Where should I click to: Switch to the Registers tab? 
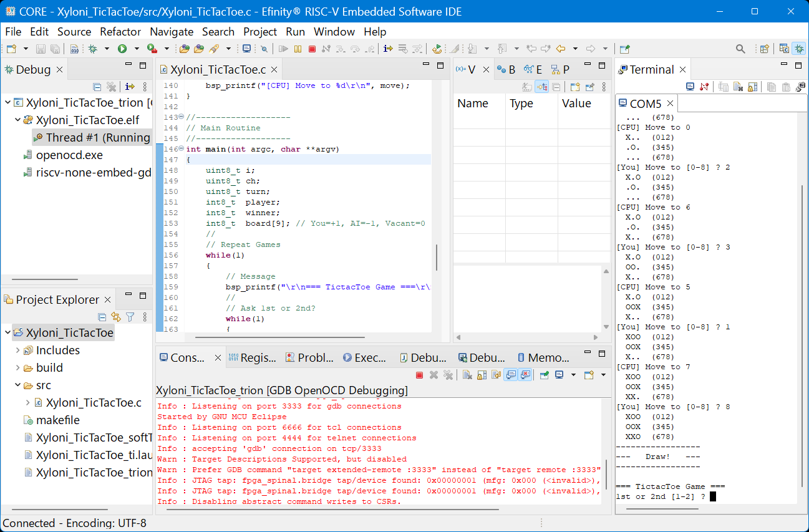point(252,357)
